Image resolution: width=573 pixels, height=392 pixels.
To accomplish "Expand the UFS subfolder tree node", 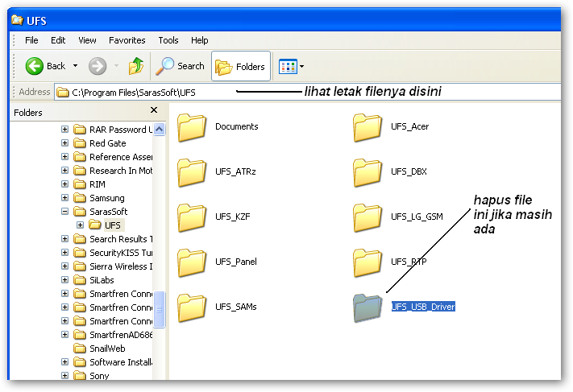I will pyautogui.click(x=80, y=225).
